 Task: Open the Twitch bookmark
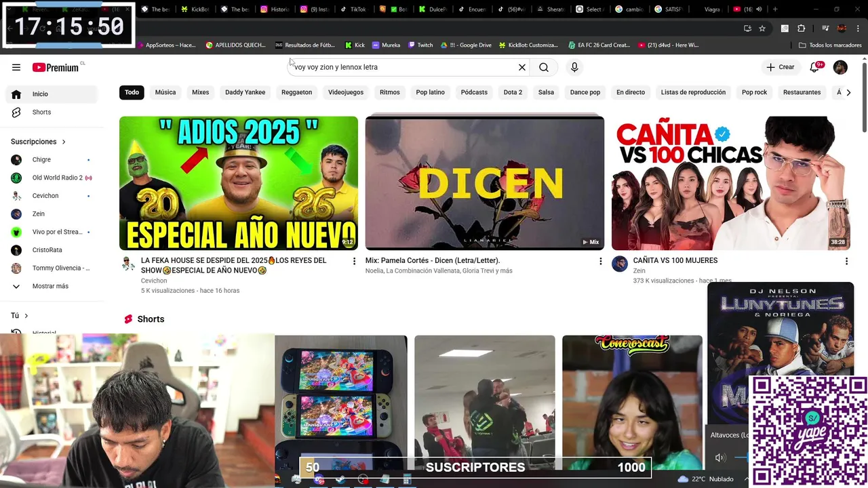click(x=420, y=45)
